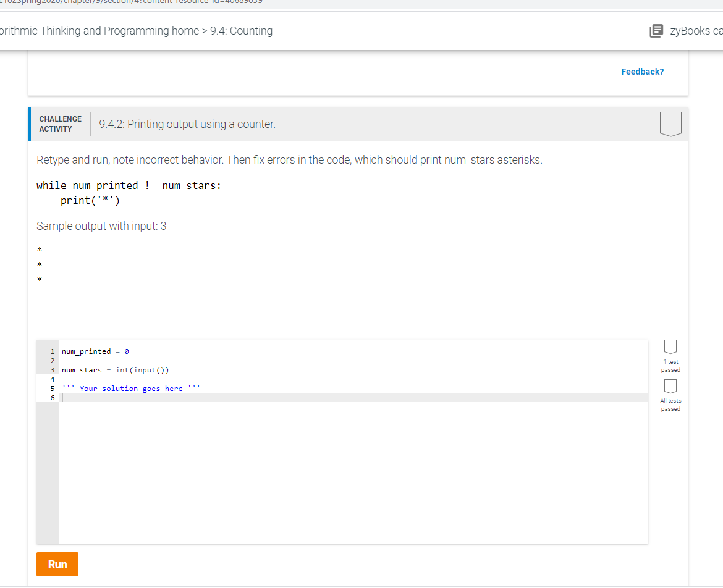723x588 pixels.
Task: Click line number 4 in the gutter
Action: [52, 379]
